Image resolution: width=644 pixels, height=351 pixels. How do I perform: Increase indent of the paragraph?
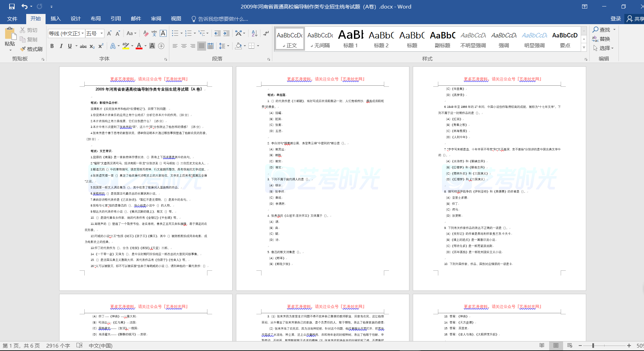(x=226, y=33)
